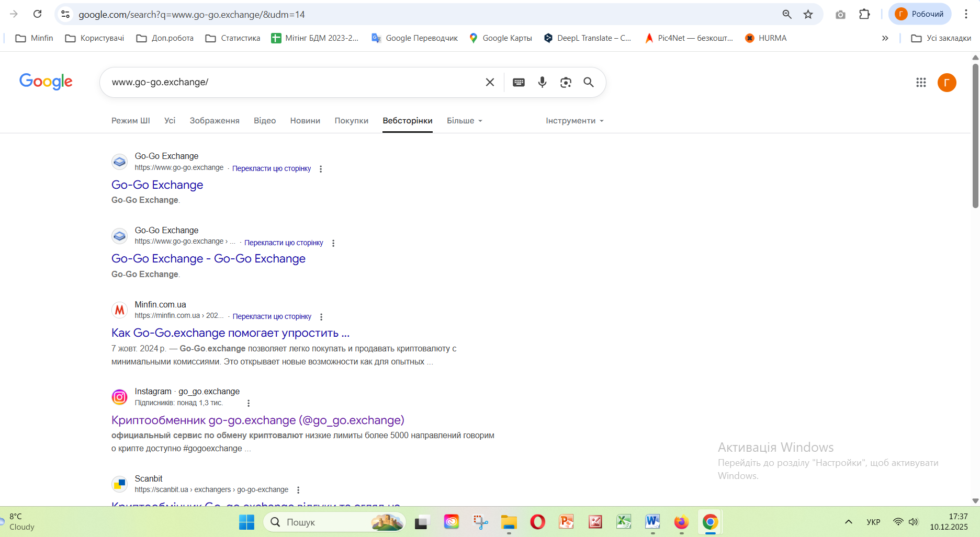This screenshot has height=537, width=980.
Task: Open the Робочий profile switcher
Action: tap(919, 14)
